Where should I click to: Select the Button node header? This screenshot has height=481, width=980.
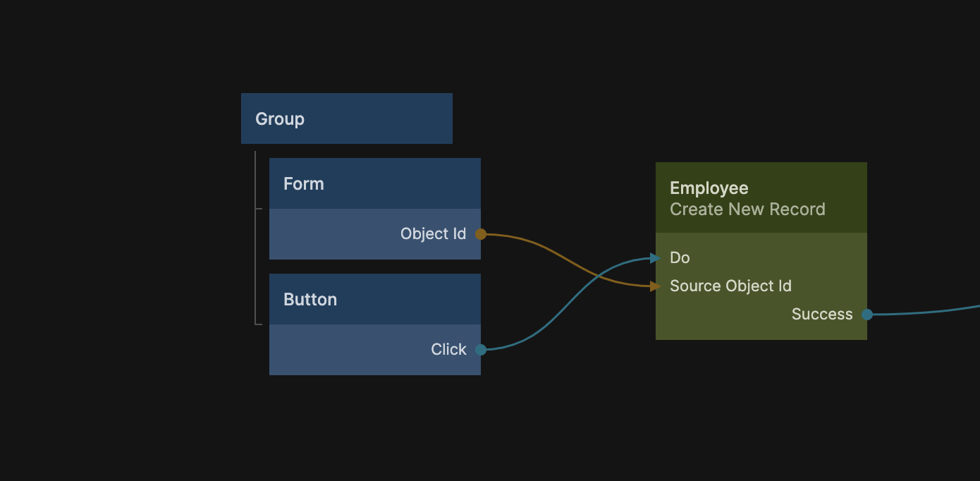374,299
